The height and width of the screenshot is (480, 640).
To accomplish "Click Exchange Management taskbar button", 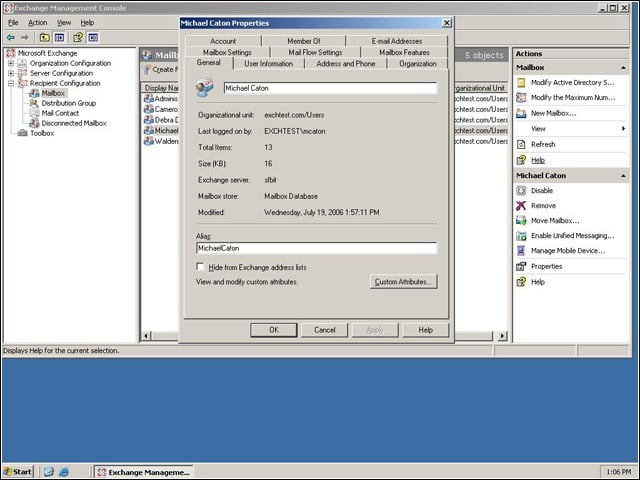I will (x=144, y=472).
